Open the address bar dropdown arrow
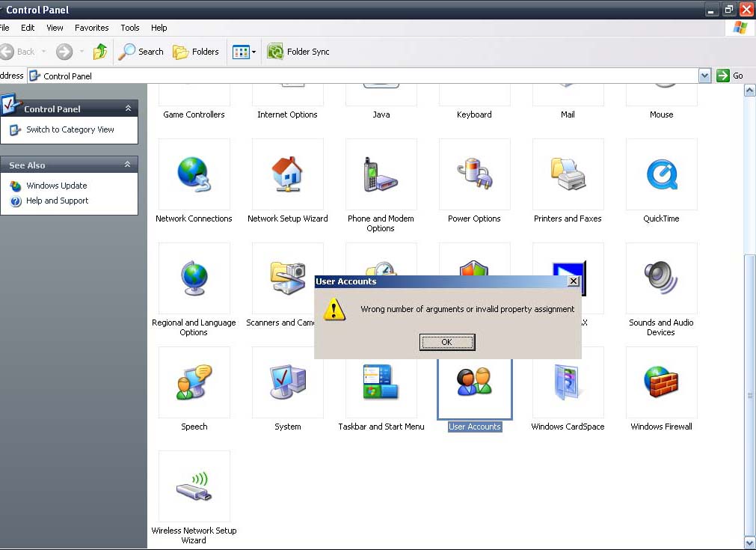Viewport: 756px width, 550px height. [x=704, y=76]
